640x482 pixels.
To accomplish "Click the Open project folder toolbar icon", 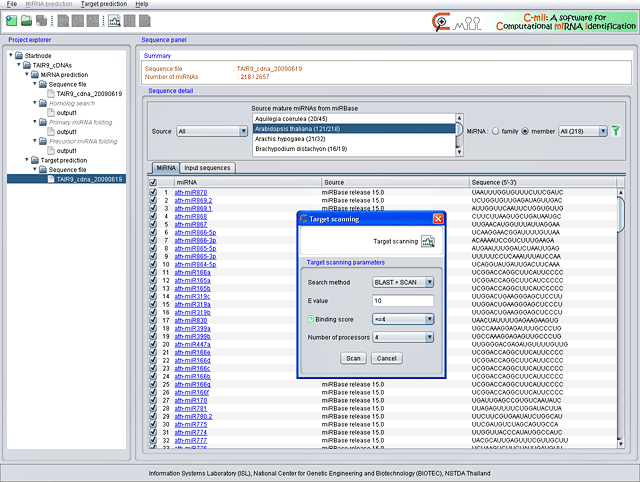I will 27,21.
